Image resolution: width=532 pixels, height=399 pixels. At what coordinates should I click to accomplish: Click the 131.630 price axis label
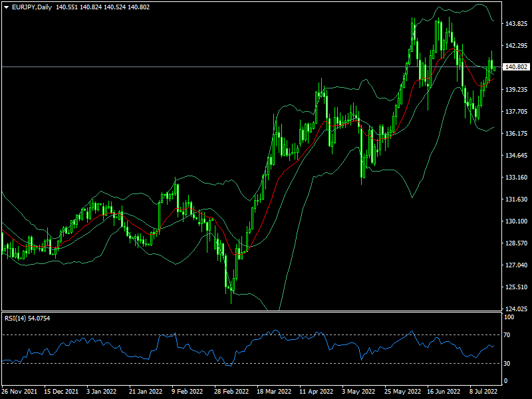pos(517,199)
